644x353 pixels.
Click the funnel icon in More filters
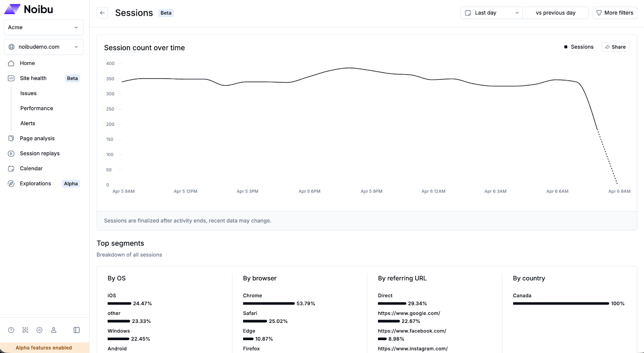(x=599, y=13)
